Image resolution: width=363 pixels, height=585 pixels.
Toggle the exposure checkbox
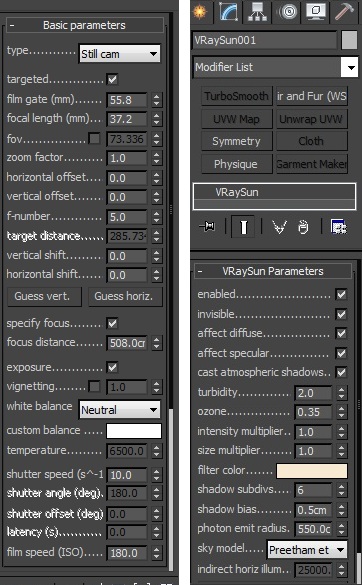(x=112, y=367)
